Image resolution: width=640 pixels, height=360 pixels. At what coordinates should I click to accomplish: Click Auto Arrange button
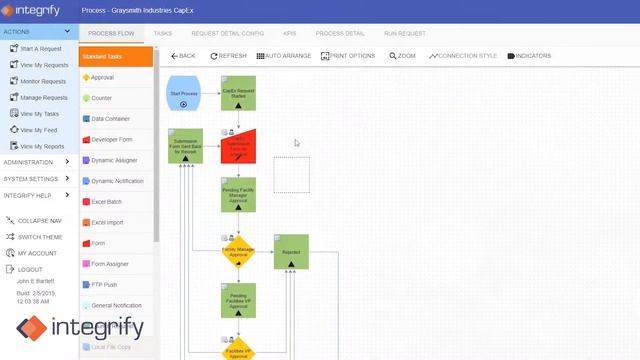tap(284, 56)
